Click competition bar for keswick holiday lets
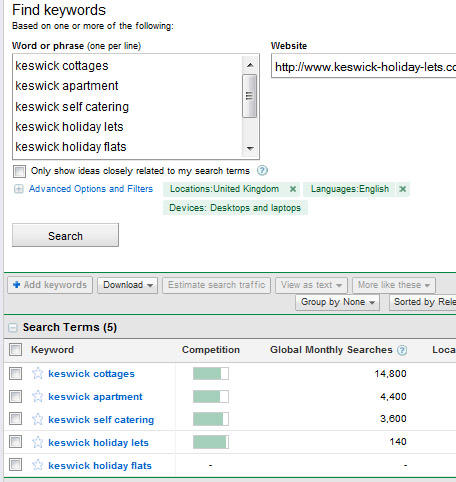Screen dimensions: 456x482 pyautogui.click(x=211, y=442)
